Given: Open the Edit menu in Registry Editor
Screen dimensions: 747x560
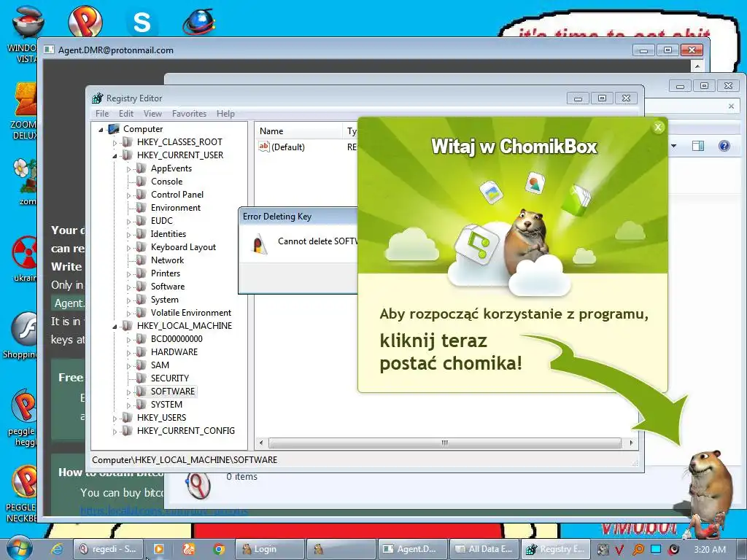Looking at the screenshot, I should point(125,113).
